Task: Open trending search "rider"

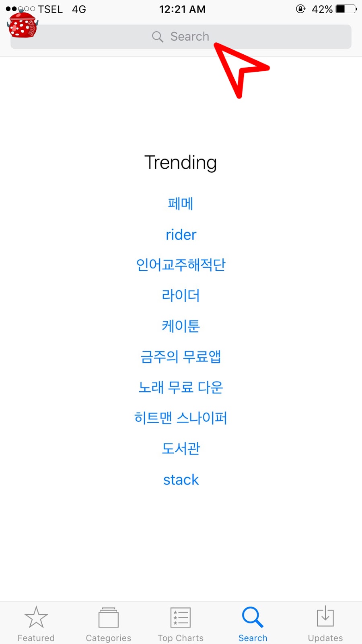Action: (181, 235)
